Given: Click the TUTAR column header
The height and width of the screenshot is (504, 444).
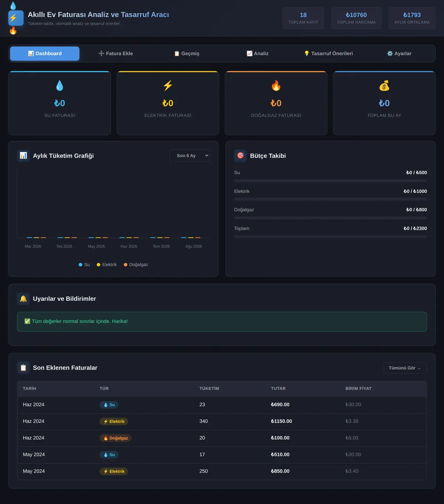Looking at the screenshot, I should coord(278,389).
